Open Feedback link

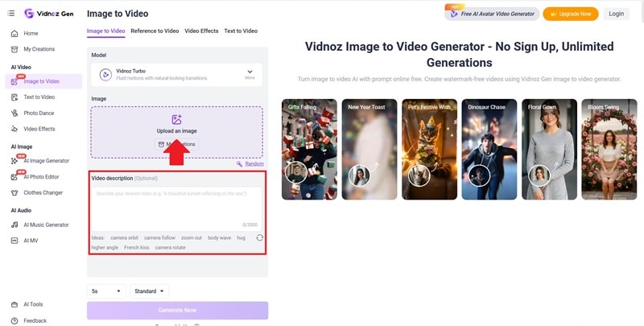click(x=35, y=320)
